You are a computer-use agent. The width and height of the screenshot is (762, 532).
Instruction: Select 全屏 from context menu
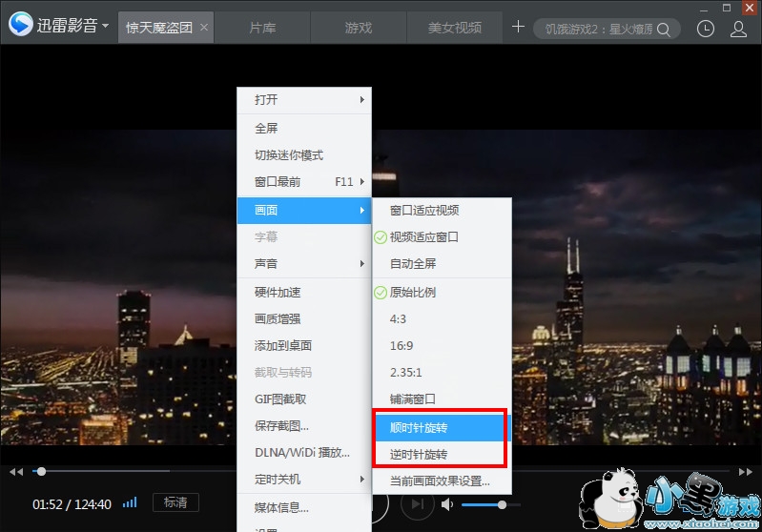(x=304, y=129)
